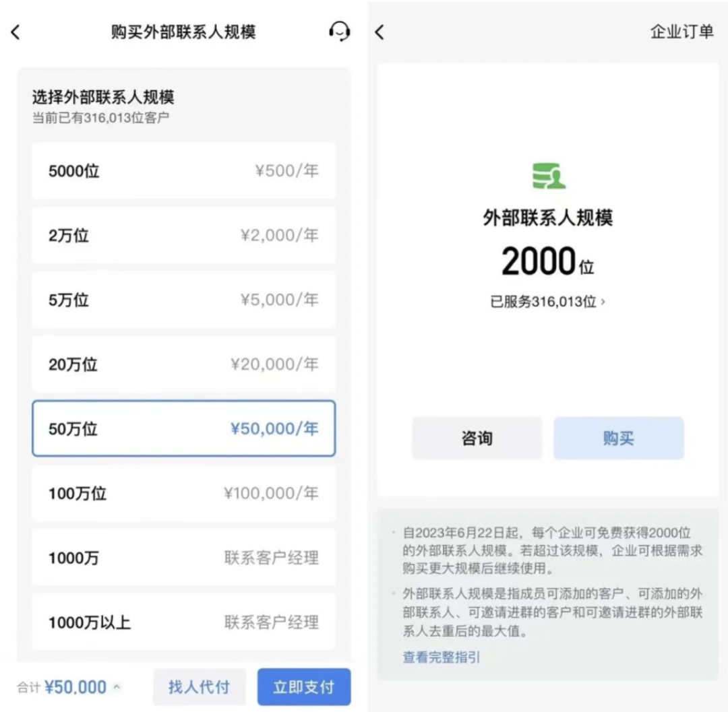Tap the back arrow on the order page
This screenshot has width=728, height=712.
pyautogui.click(x=380, y=32)
